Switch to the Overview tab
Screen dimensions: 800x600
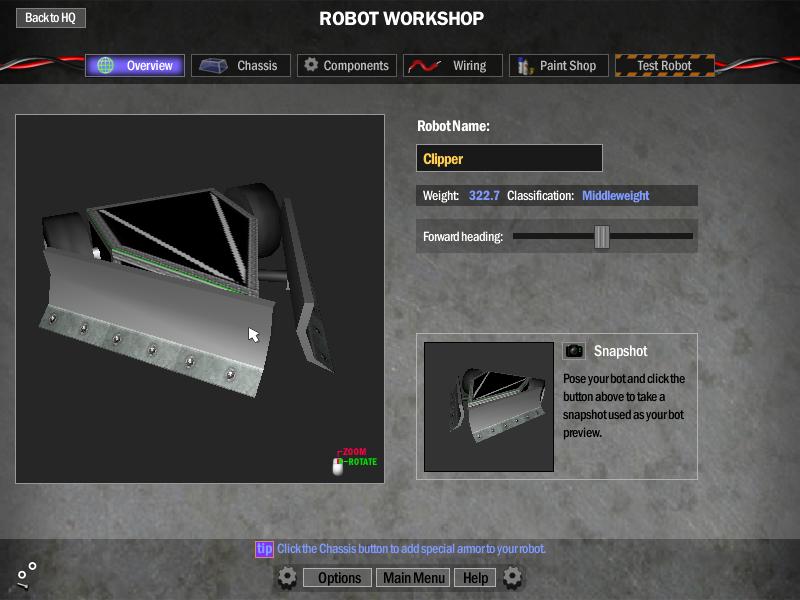pos(135,65)
